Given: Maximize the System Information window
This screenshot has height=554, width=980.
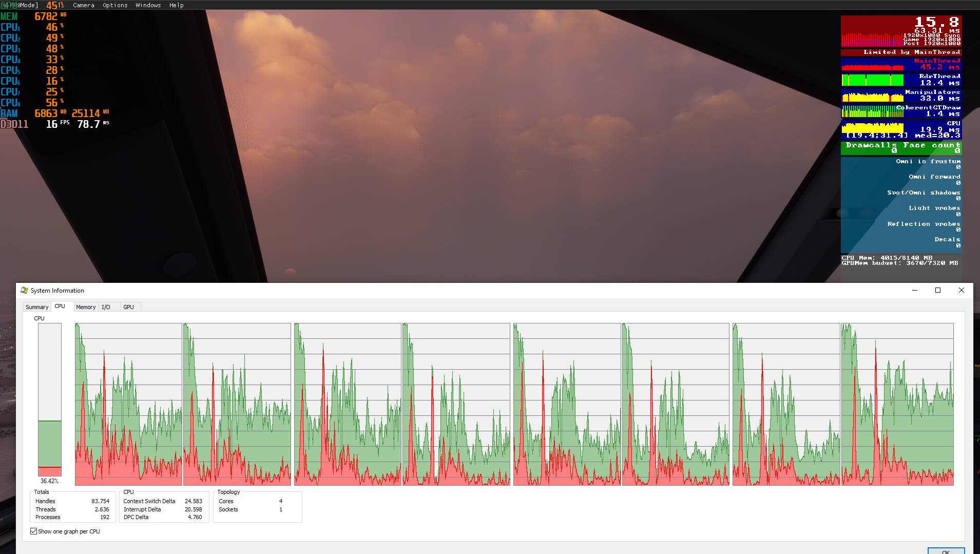Looking at the screenshot, I should (x=938, y=290).
